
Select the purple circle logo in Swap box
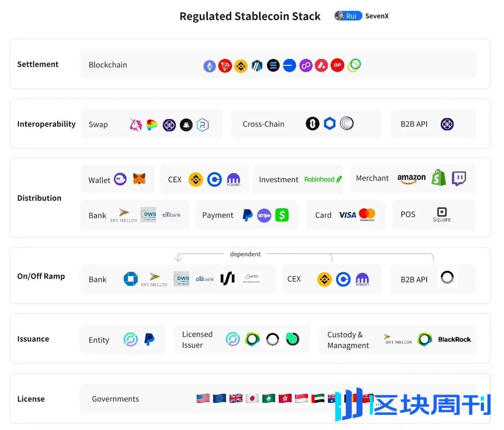coord(169,125)
